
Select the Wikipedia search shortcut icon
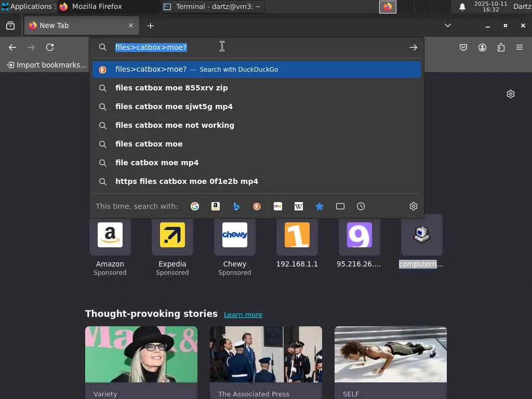coord(299,206)
